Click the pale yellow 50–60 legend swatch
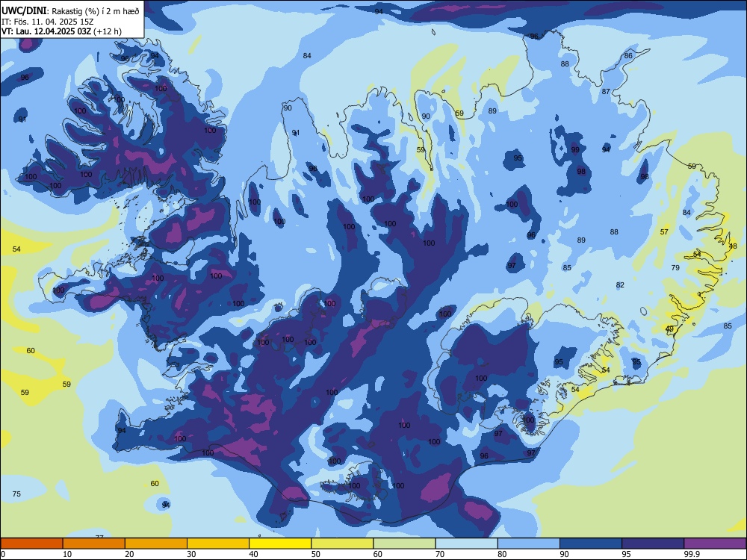 pyautogui.click(x=343, y=544)
